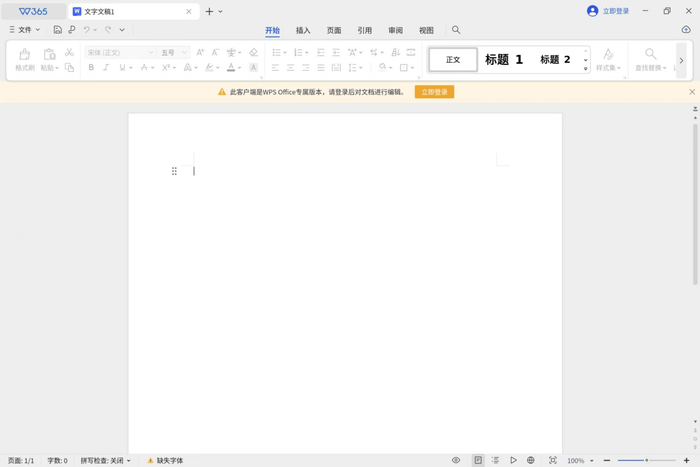The height and width of the screenshot is (467, 700).
Task: Click the orange 立即登录 button in notification bar
Action: [x=434, y=92]
